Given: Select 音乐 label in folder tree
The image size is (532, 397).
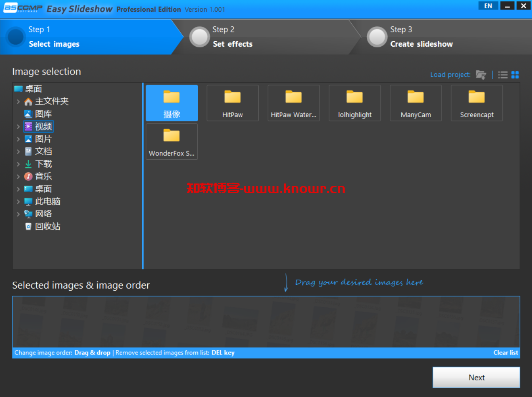Looking at the screenshot, I should coord(43,176).
